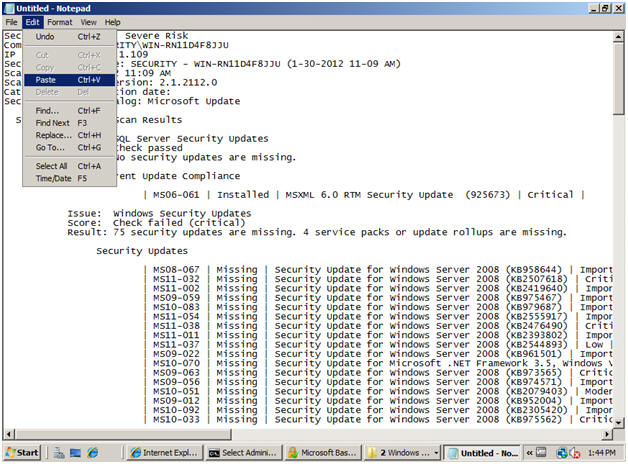The image size is (628, 464).
Task: Click text 'No security updates are missing.'
Action: pyautogui.click(x=205, y=157)
